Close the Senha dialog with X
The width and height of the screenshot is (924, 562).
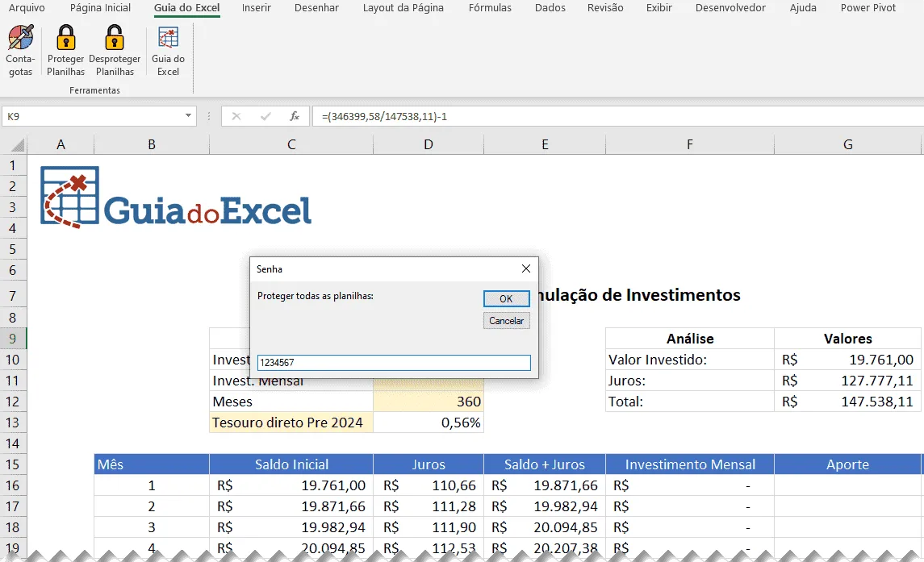(526, 269)
